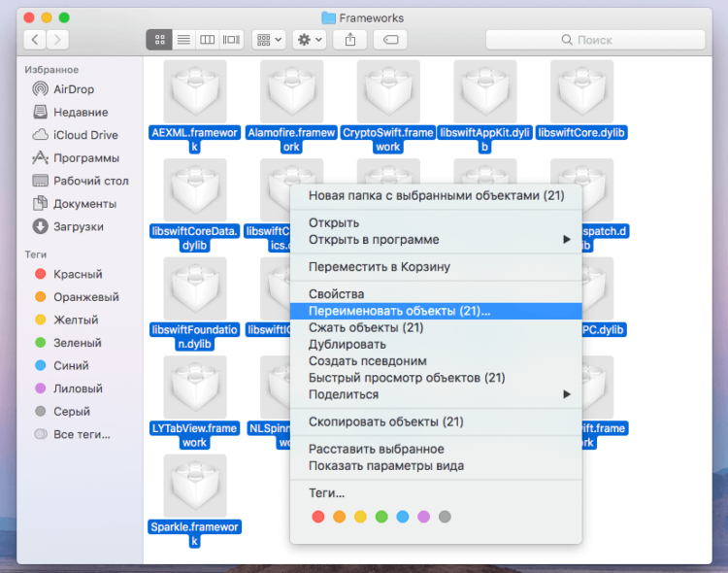Click the edit tags toolbar button
The height and width of the screenshot is (573, 728).
click(x=390, y=40)
